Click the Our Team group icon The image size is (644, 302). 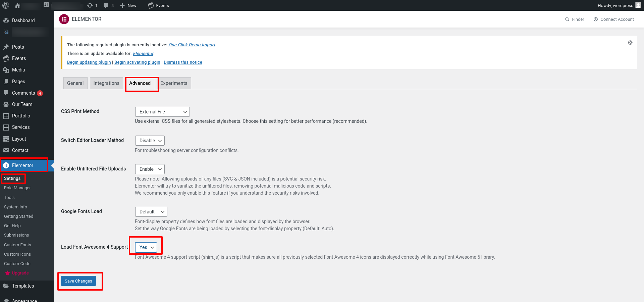[x=6, y=104]
